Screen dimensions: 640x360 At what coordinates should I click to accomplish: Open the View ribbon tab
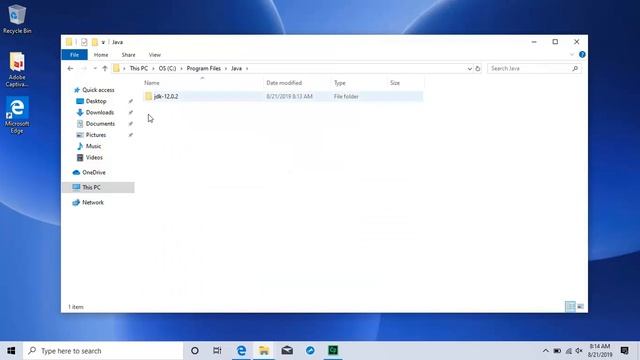pos(155,55)
